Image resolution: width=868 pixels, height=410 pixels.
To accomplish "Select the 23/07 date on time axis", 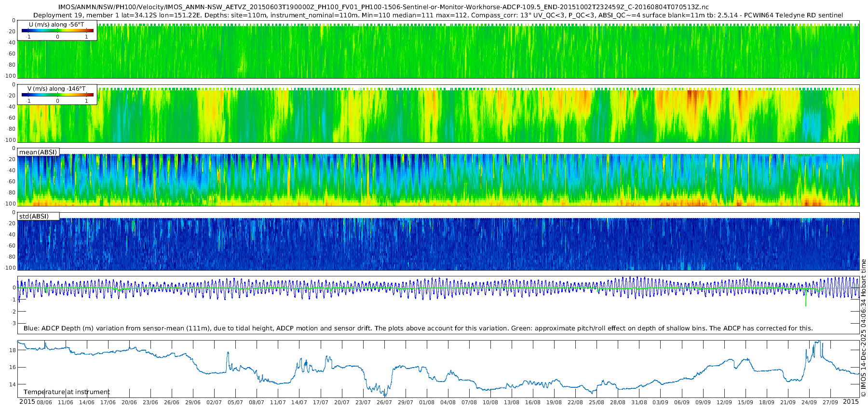I will pyautogui.click(x=363, y=402).
